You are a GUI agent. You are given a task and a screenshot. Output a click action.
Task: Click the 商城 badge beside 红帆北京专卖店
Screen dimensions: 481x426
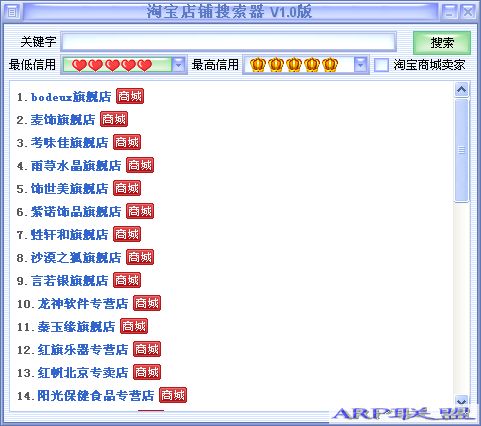click(147, 372)
